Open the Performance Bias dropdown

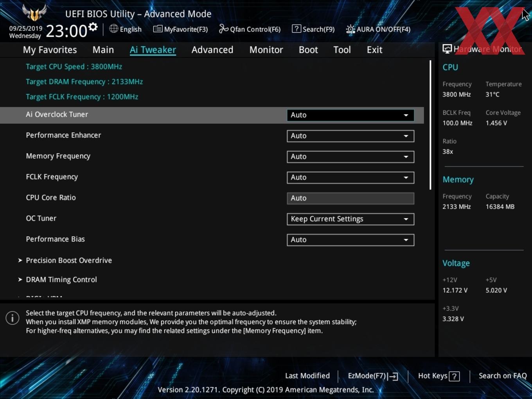point(350,240)
